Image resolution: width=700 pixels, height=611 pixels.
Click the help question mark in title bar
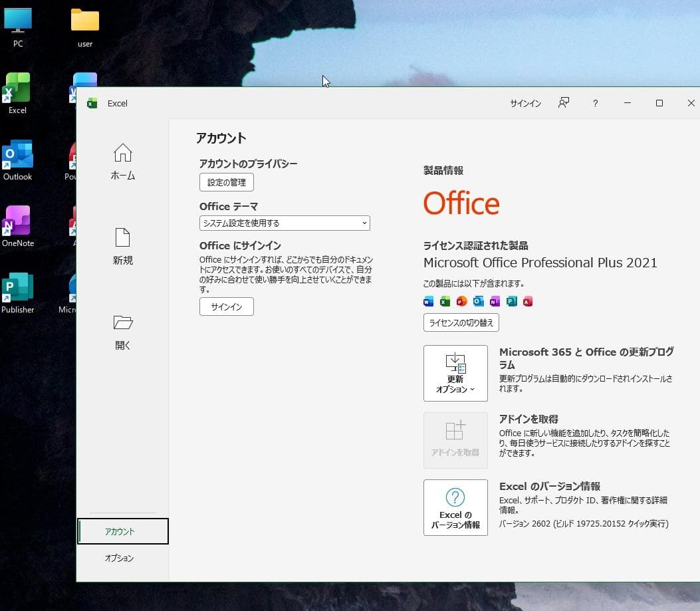595,103
